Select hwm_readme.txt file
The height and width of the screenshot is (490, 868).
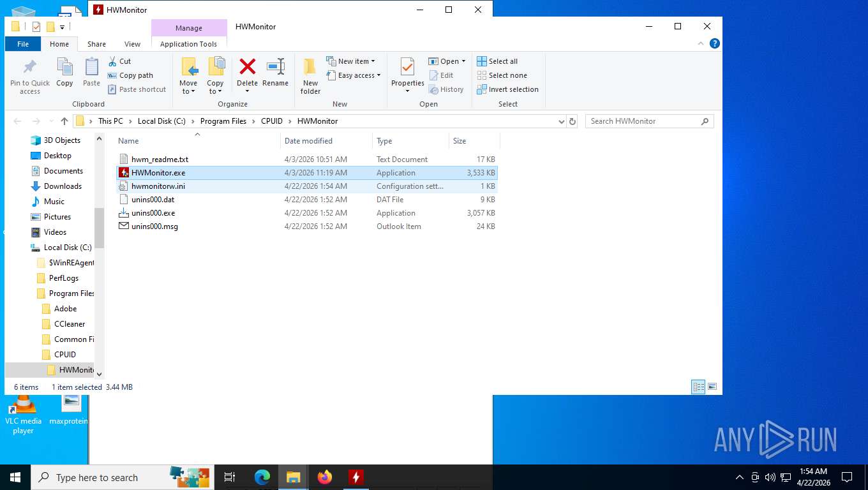306,160
